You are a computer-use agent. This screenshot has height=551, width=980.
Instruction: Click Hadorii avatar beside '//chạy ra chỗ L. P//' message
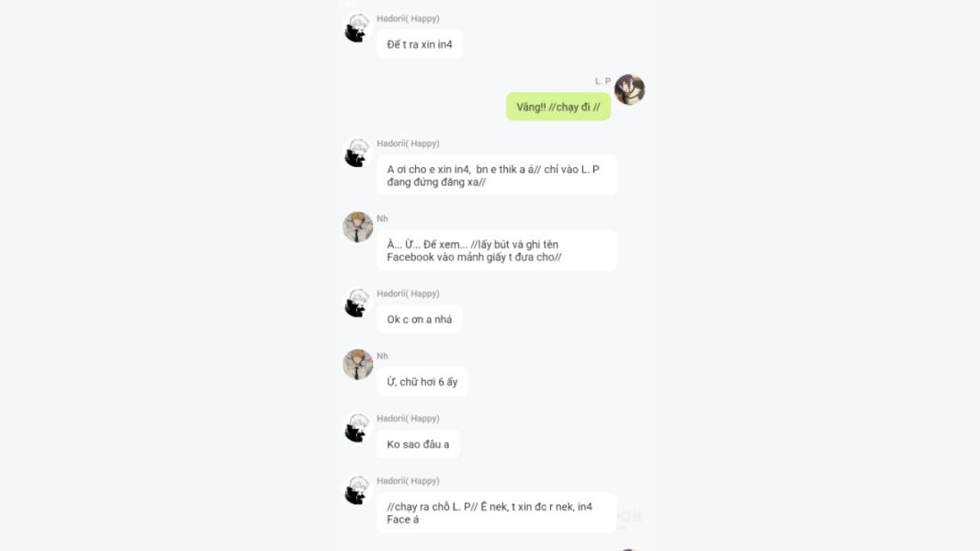357,489
